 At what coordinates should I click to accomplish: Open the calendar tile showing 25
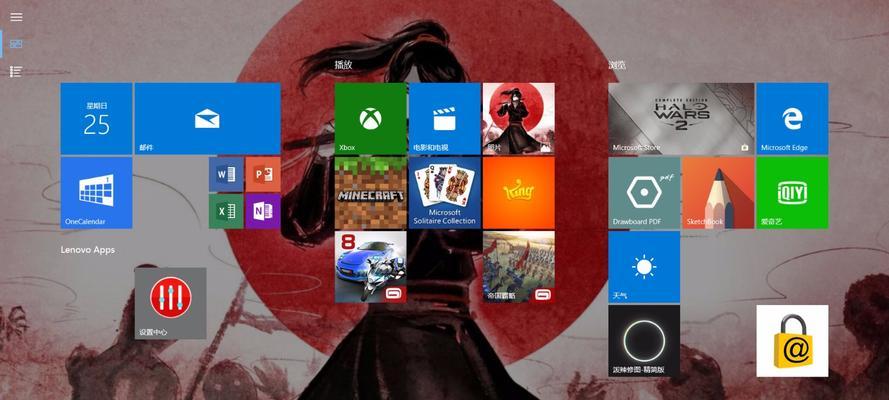[96, 118]
